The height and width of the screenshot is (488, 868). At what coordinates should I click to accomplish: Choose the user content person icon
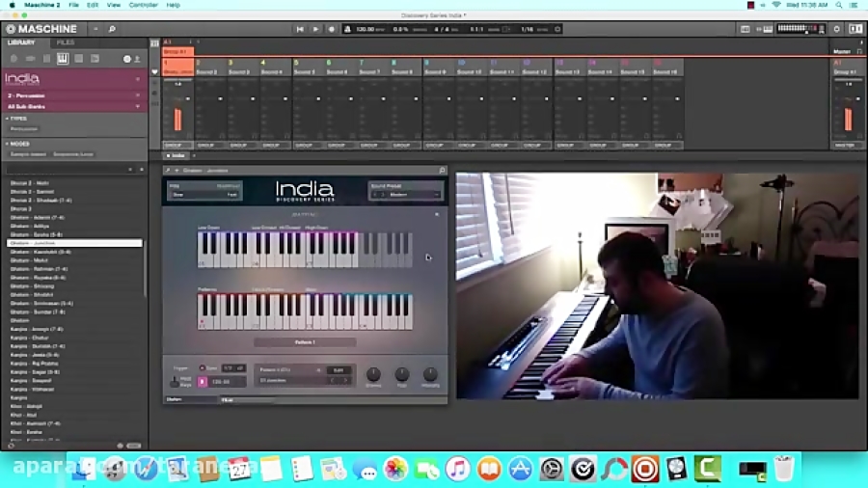point(137,59)
